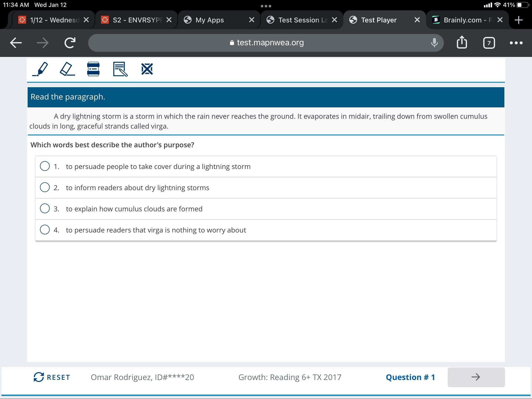This screenshot has height=399, width=532.
Task: Reload the page with refresh icon
Action: (70, 43)
